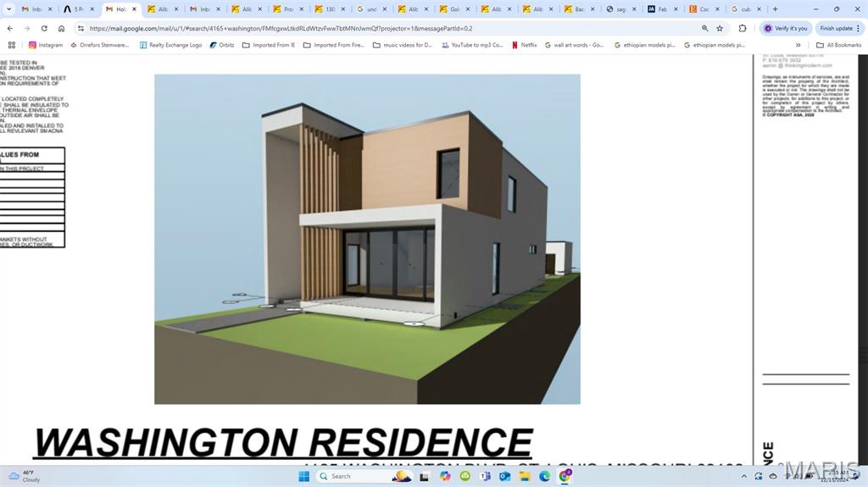Open the weather widget showing 46°F Cloudy
This screenshot has height=487, width=868.
(24, 476)
